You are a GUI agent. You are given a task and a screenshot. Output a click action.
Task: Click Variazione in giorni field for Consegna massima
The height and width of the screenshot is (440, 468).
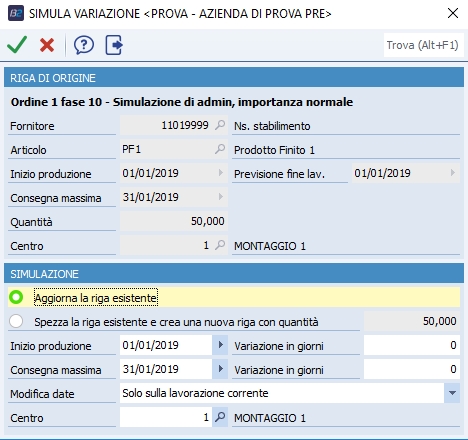click(x=412, y=369)
